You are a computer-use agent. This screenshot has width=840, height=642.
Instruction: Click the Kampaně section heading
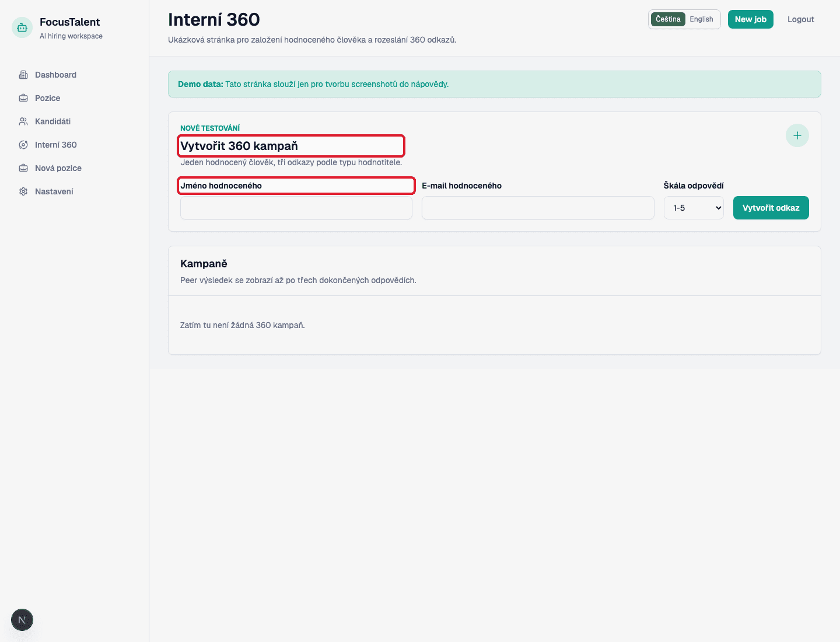[x=204, y=264]
